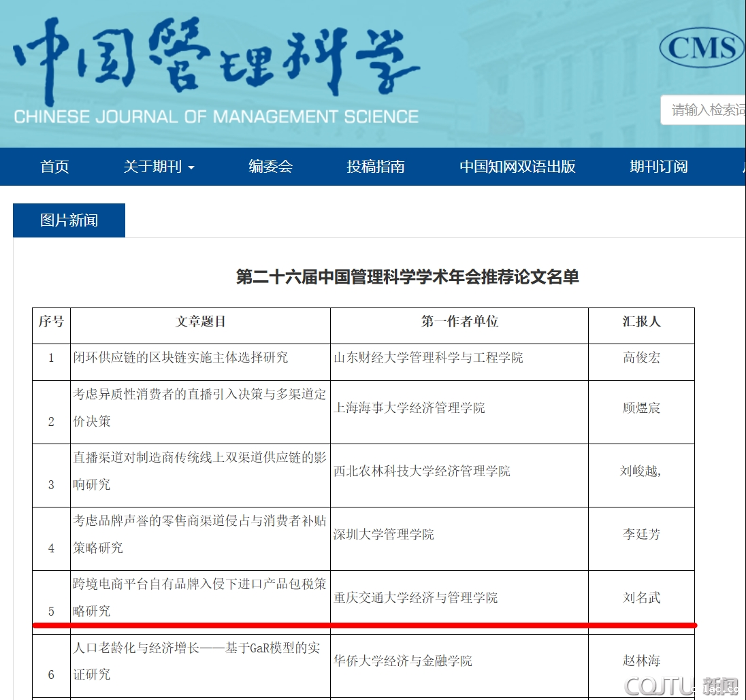The width and height of the screenshot is (746, 700).
Task: Click the Chinese calligraphy journal title logo
Action: (x=216, y=58)
